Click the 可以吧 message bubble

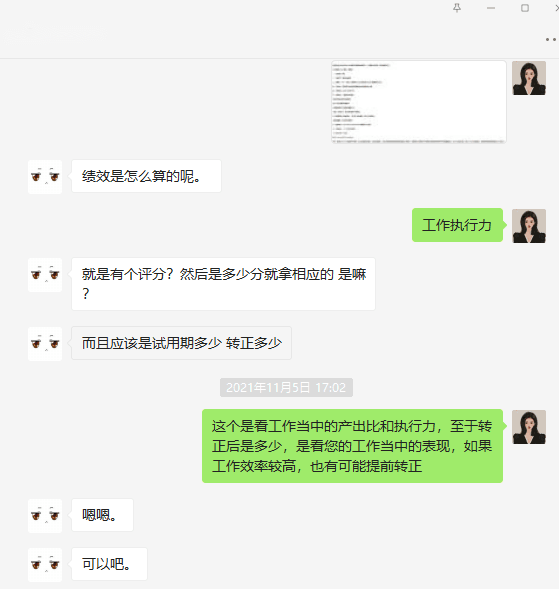[x=109, y=564]
